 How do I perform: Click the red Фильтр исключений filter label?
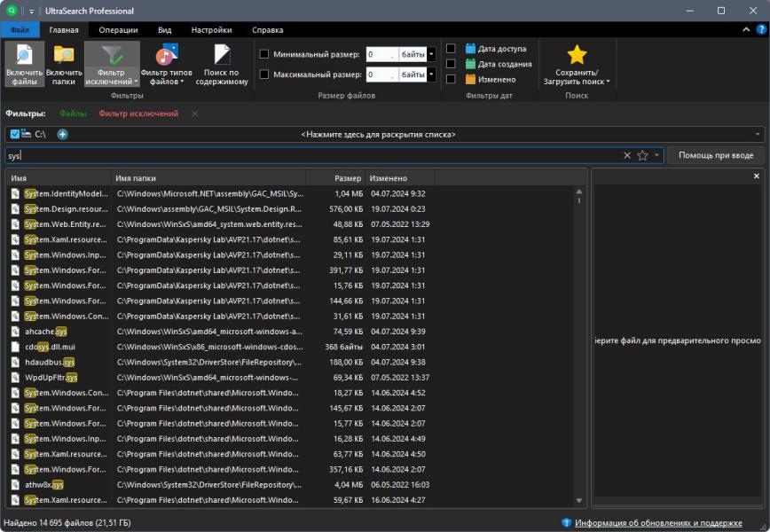(138, 113)
